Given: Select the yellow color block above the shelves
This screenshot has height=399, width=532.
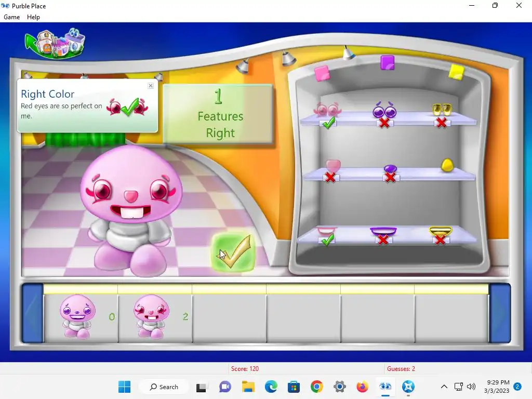Looking at the screenshot, I should tap(456, 72).
